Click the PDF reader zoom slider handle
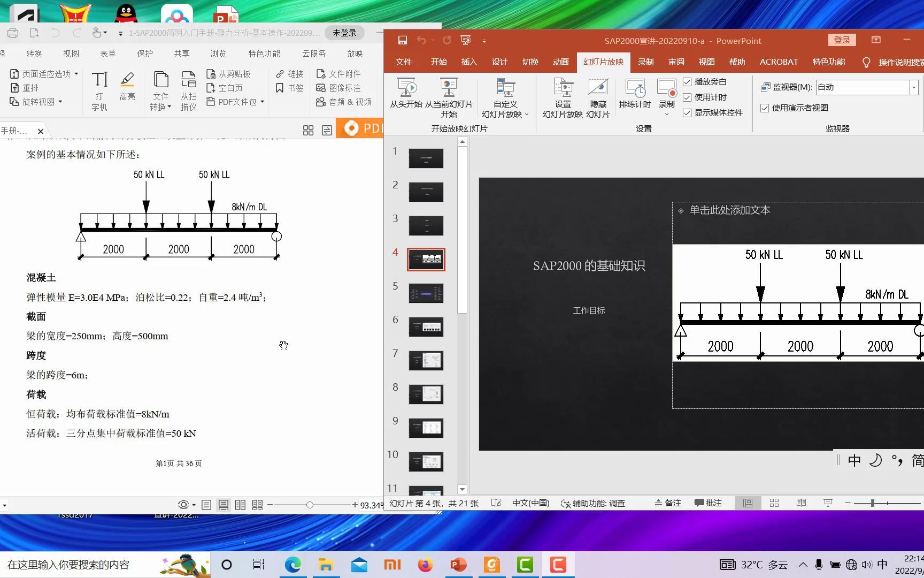The image size is (924, 578). (310, 505)
